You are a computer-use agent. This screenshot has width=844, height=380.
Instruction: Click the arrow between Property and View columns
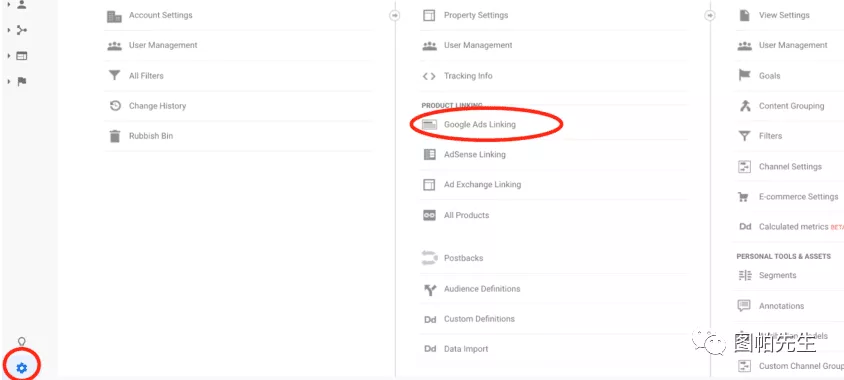710,16
